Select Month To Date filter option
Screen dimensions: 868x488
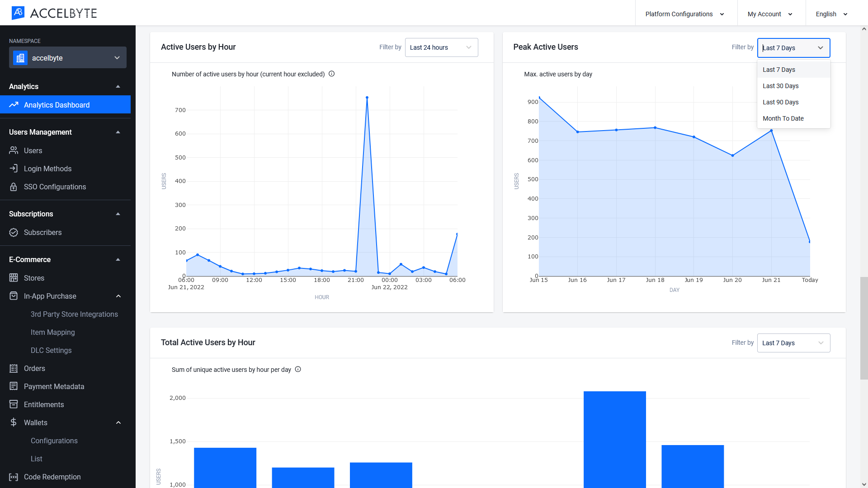[x=783, y=118]
